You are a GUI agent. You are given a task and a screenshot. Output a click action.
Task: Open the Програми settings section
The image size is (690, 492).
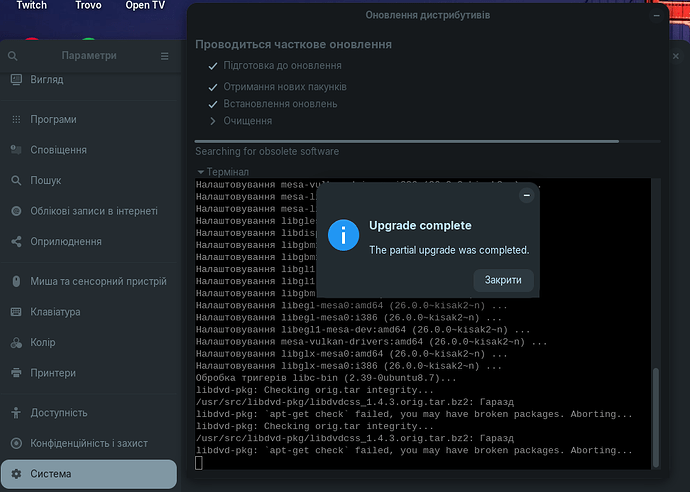click(53, 119)
